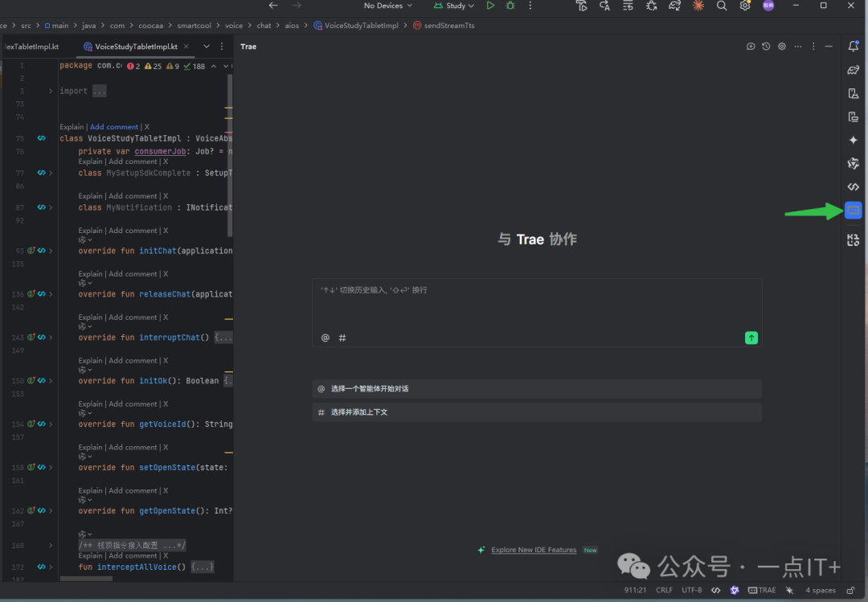Start a new chat in the Trae panel
This screenshot has height=602, width=868.
pyautogui.click(x=751, y=47)
